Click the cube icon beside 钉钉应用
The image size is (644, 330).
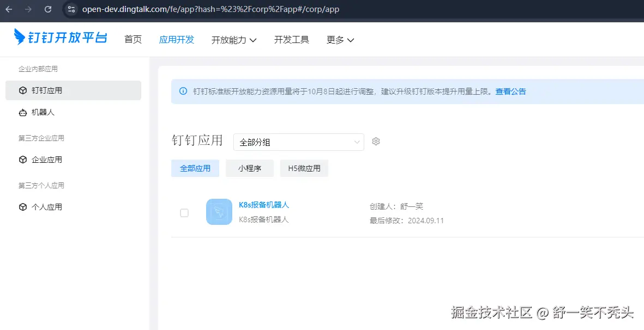[x=23, y=90]
